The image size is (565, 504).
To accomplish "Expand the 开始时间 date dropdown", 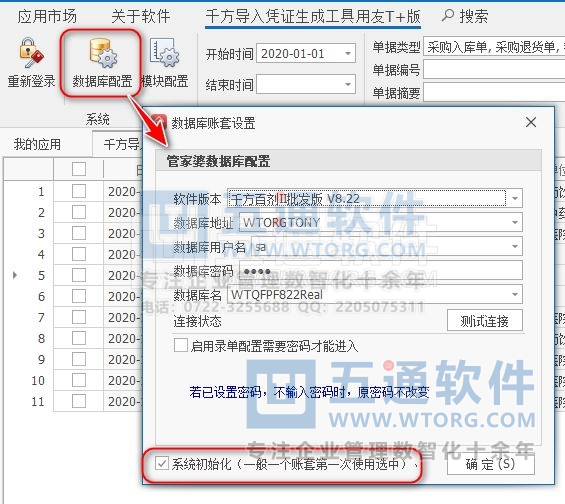I will (347, 54).
